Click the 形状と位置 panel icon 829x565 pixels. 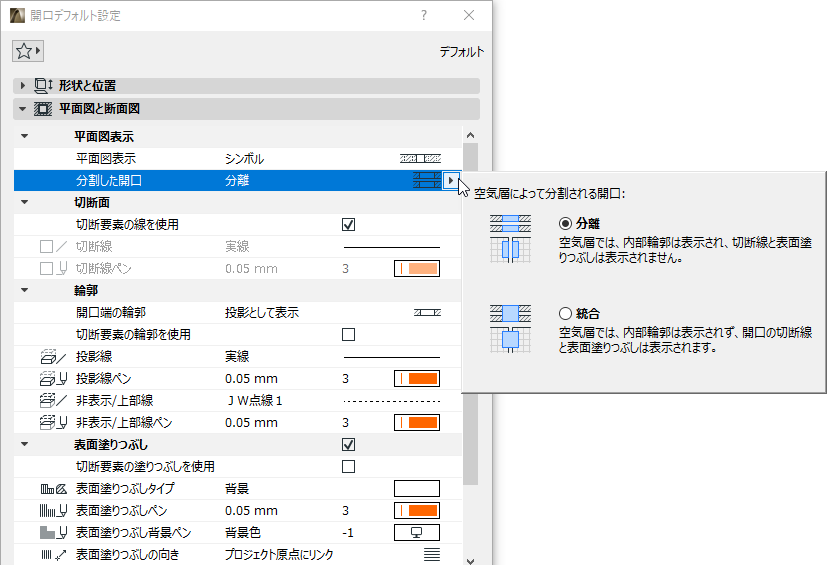pyautogui.click(x=43, y=85)
